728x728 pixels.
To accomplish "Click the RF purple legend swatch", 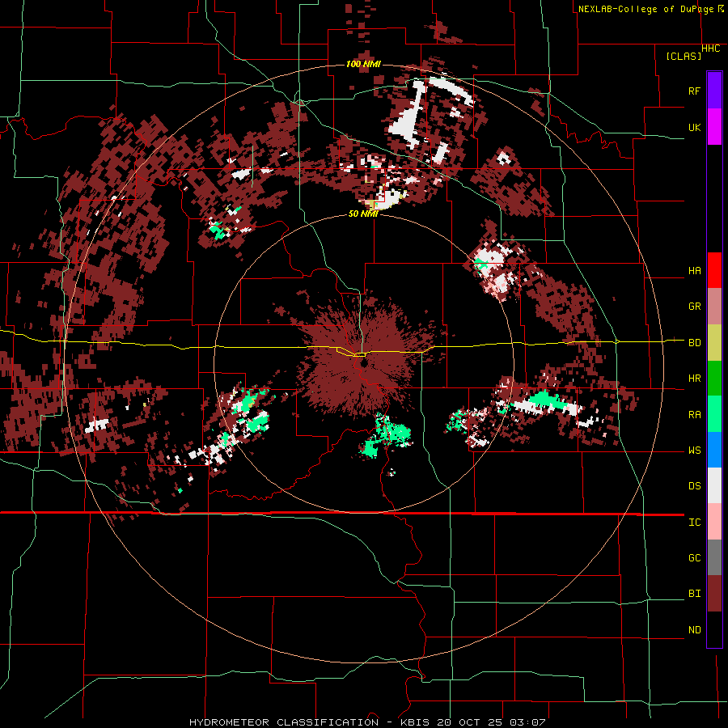I will [714, 91].
